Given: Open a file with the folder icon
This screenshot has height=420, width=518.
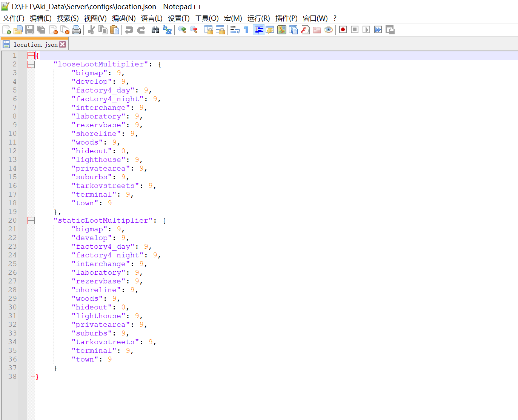Looking at the screenshot, I should (18, 30).
